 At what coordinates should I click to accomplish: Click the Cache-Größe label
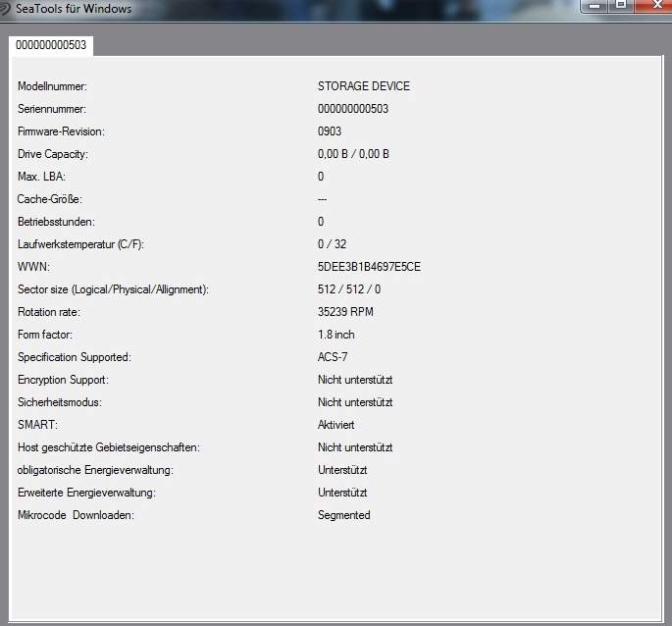pyautogui.click(x=50, y=199)
